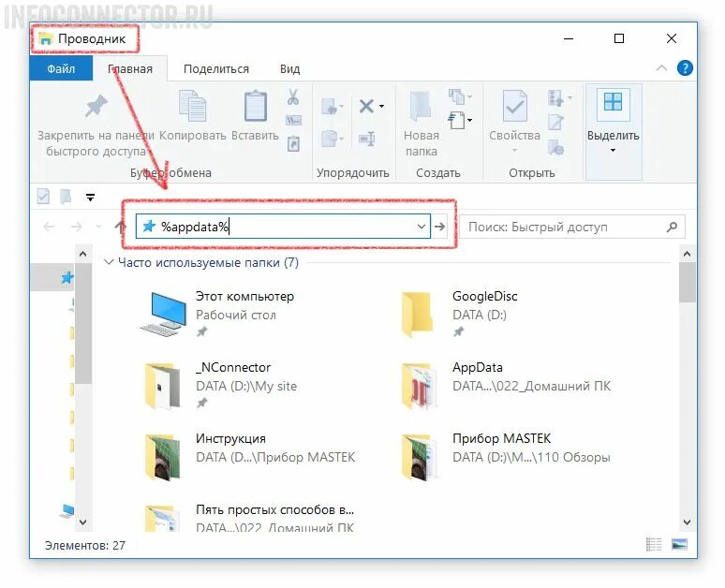
Task: Click the Delete X icon in the ribbon
Action: pos(366,107)
